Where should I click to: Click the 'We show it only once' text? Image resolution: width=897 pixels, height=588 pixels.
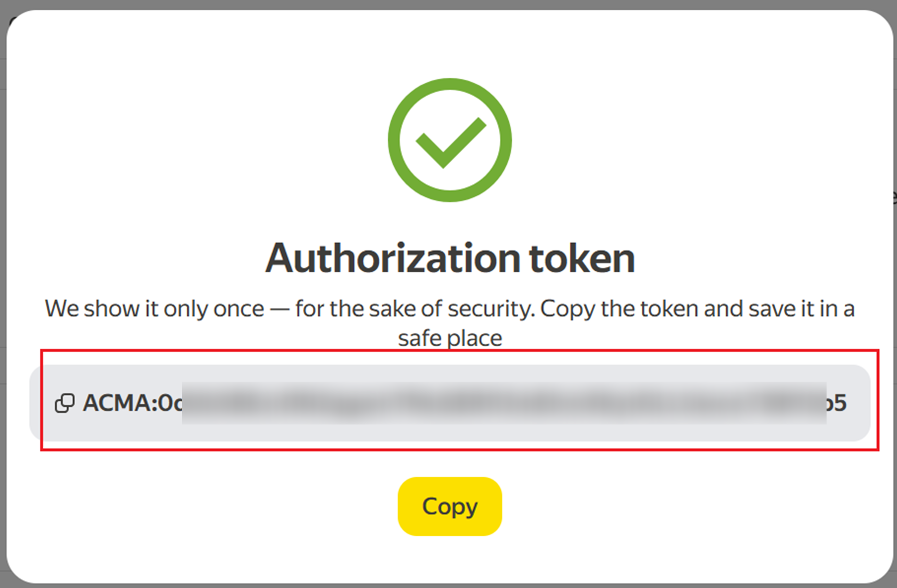coord(155,309)
